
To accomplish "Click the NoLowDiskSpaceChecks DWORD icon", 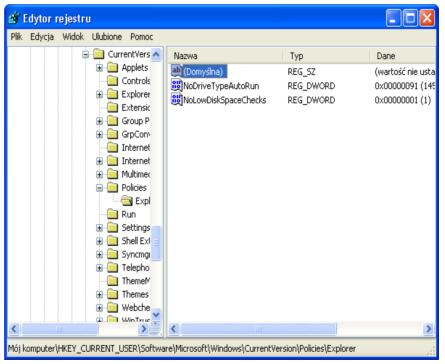I will click(176, 99).
